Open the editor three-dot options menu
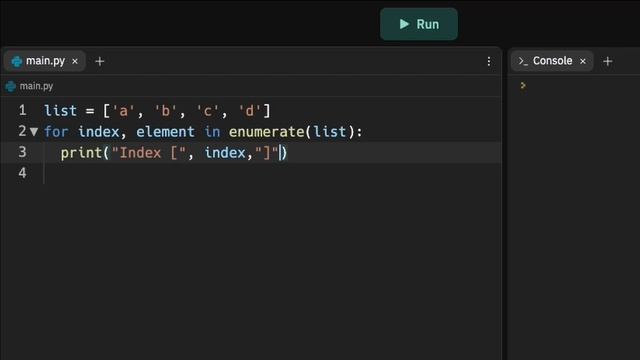Screen dimensions: 640x360 (489, 61)
